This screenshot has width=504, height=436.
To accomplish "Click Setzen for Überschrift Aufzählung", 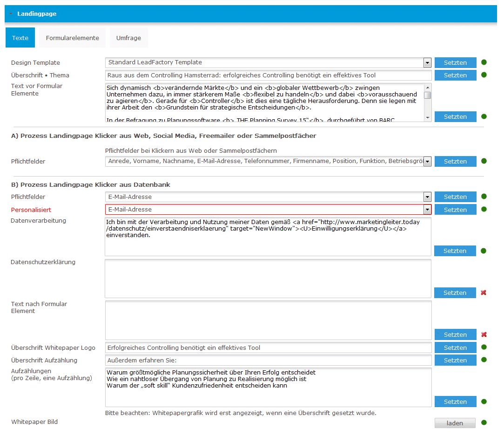I will point(455,360).
